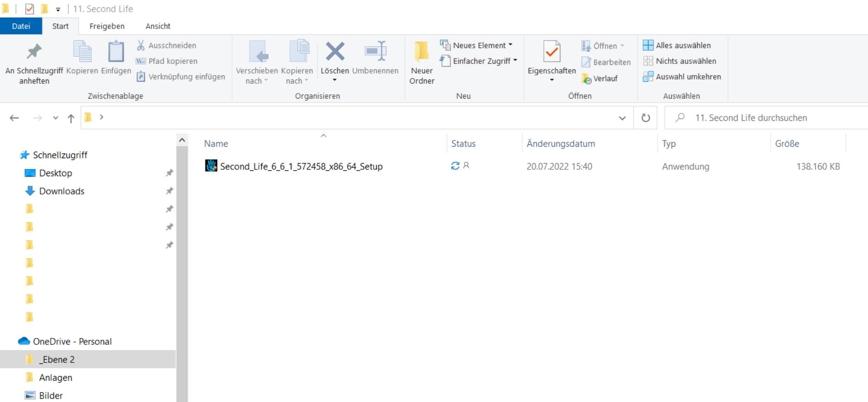Click the 138.160 KB size cell
Screen dimensions: 868x402
point(818,166)
